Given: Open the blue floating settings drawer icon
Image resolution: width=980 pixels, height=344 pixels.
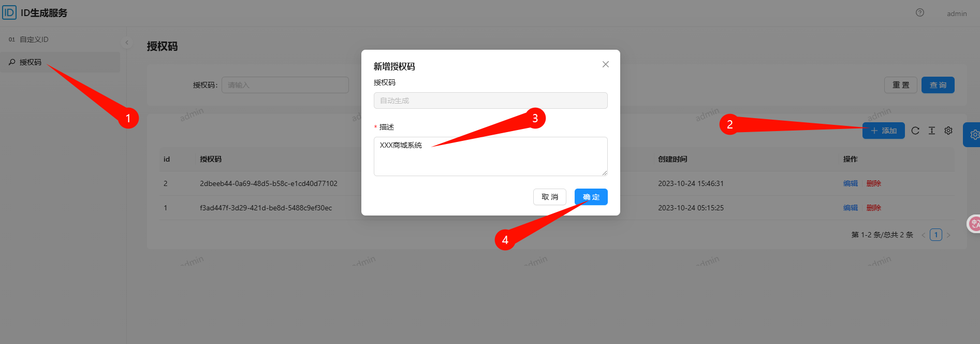Looking at the screenshot, I should point(972,135).
